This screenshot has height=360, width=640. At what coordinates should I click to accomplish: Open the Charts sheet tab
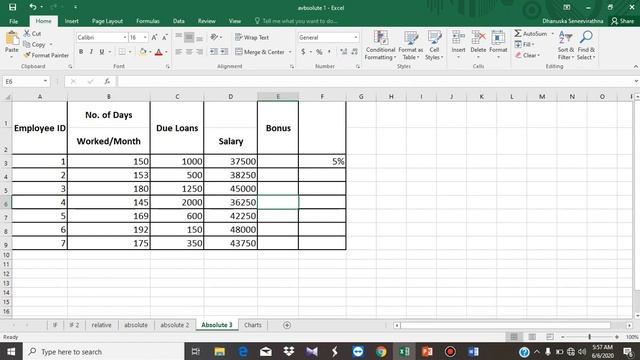tap(253, 325)
